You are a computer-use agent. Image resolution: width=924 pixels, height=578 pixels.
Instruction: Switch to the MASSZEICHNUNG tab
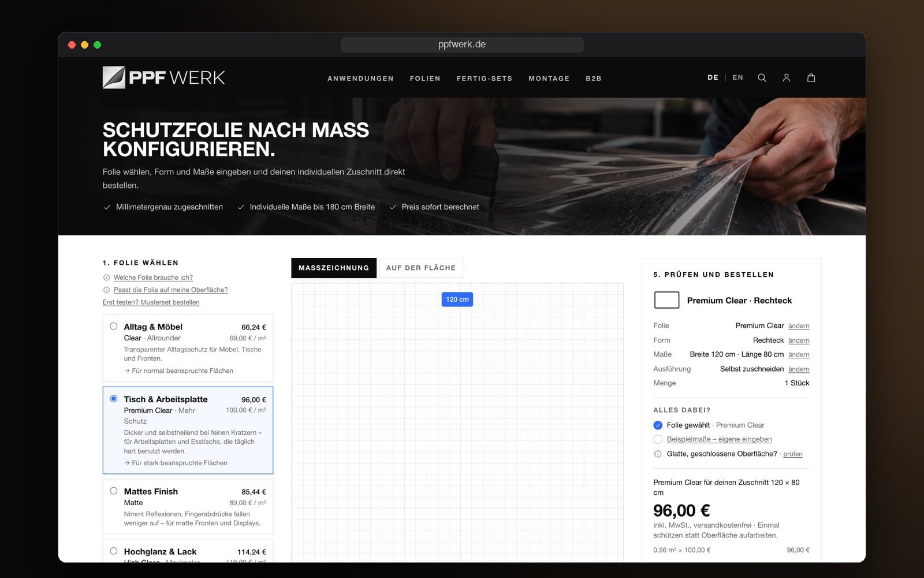(334, 268)
